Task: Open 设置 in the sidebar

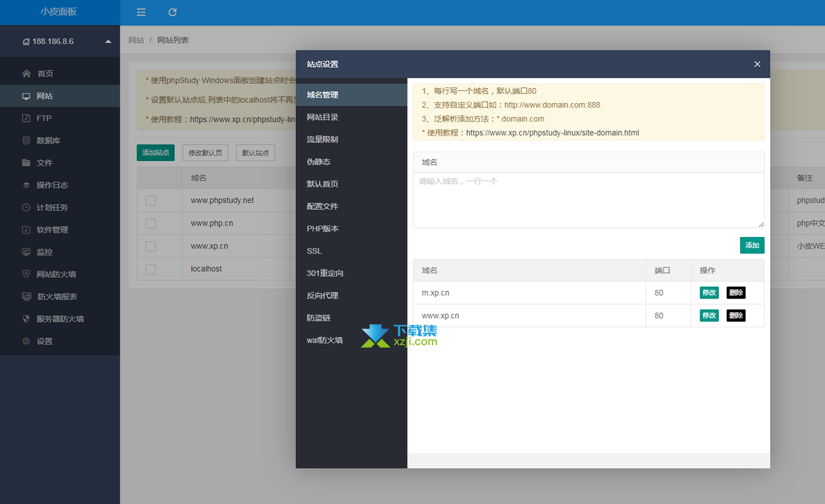Action: [x=60, y=341]
